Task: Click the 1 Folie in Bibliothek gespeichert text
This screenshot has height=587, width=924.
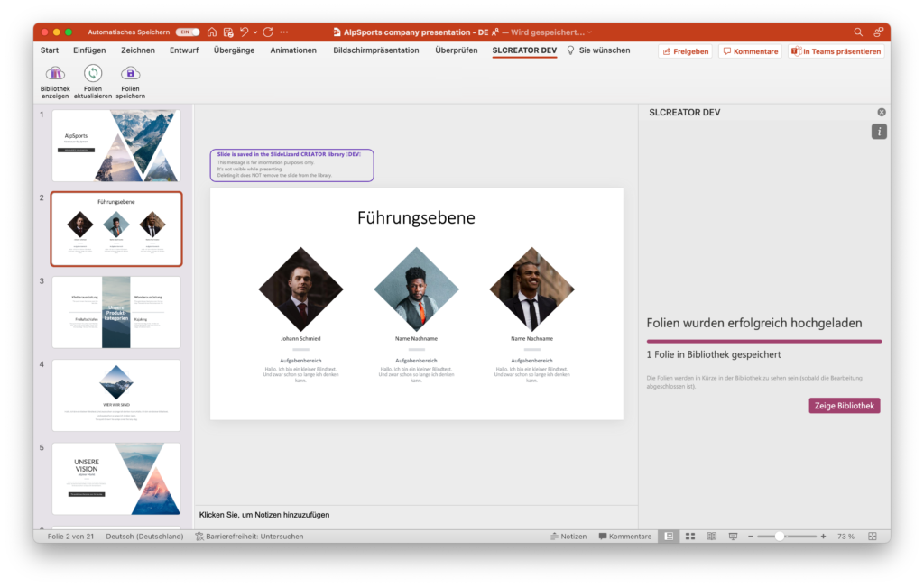Action: tap(714, 354)
